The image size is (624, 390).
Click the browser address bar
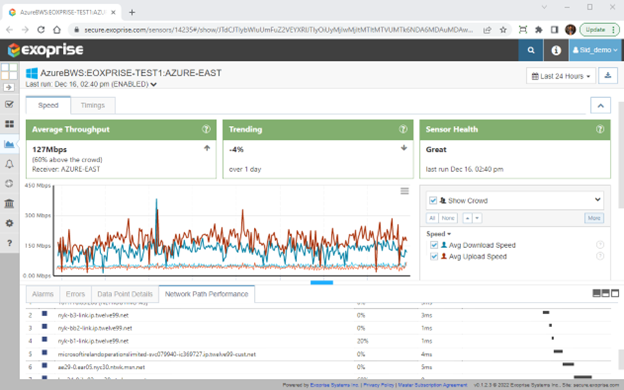(x=279, y=30)
